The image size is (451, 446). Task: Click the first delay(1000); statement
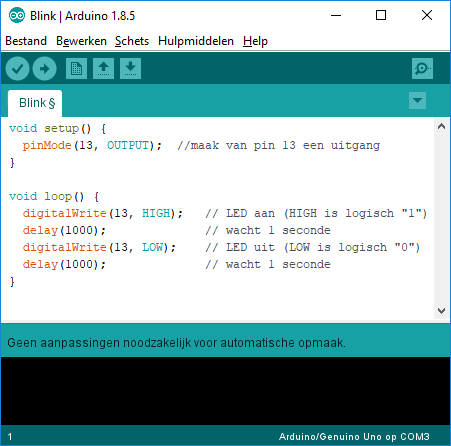(x=64, y=231)
